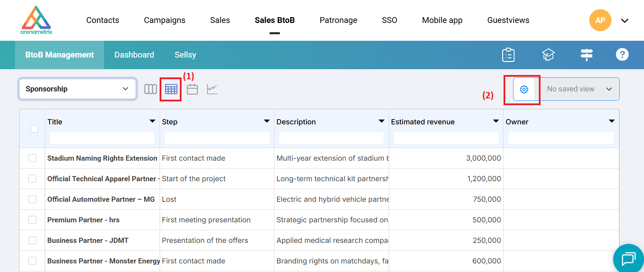
Task: Click the signpost directions icon
Action: pyautogui.click(x=586, y=55)
